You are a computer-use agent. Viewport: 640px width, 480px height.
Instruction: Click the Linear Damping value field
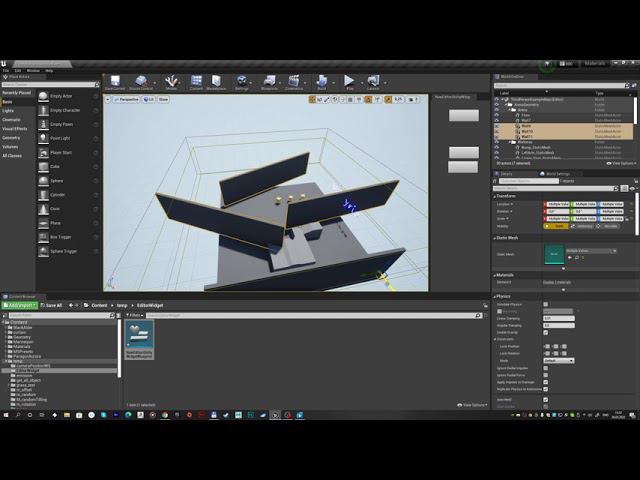point(559,318)
